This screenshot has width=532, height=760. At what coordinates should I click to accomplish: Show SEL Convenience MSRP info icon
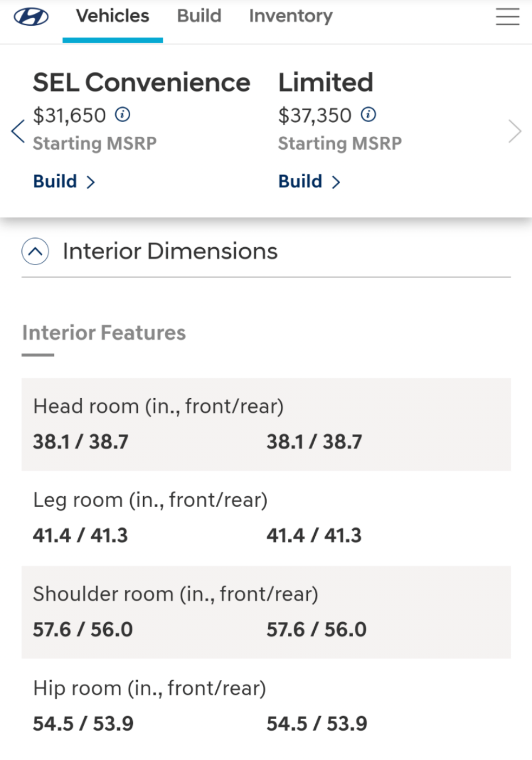122,114
